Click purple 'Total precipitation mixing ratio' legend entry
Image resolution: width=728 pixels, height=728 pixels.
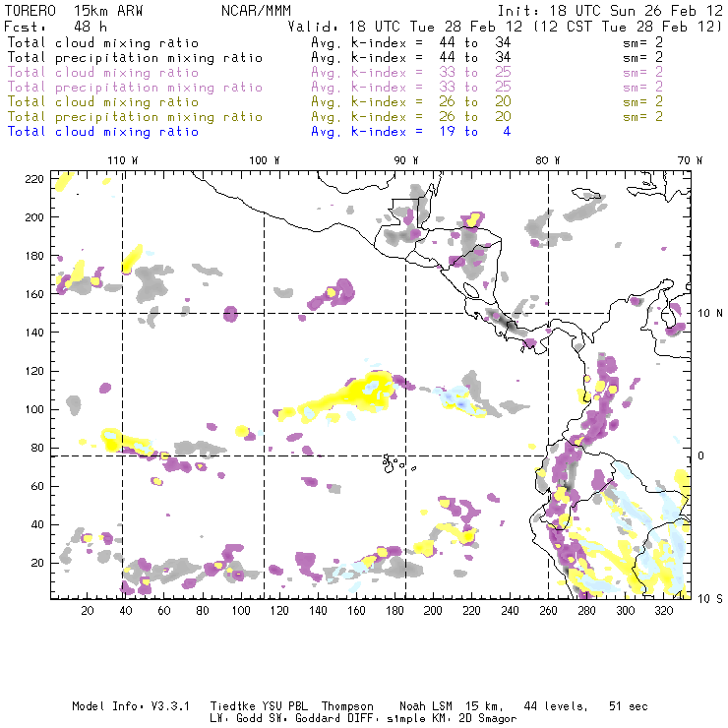point(135,88)
